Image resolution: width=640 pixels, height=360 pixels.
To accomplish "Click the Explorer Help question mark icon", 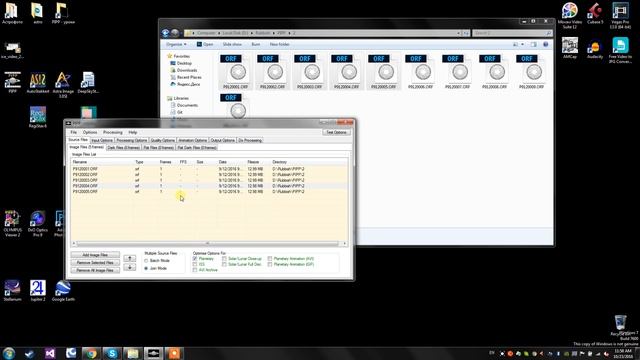I will click(546, 44).
